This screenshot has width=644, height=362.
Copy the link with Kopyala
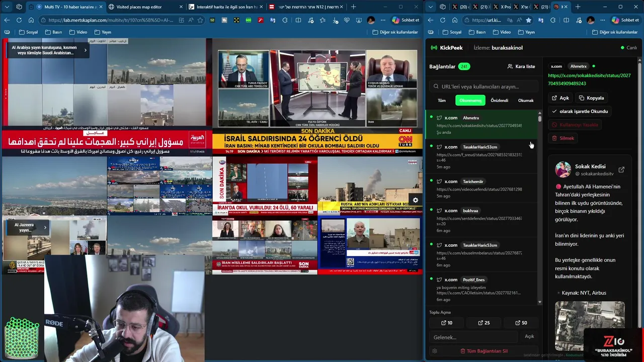(592, 98)
